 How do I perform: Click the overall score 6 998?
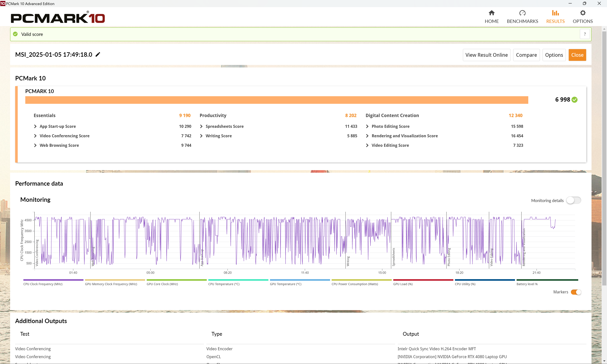point(563,100)
